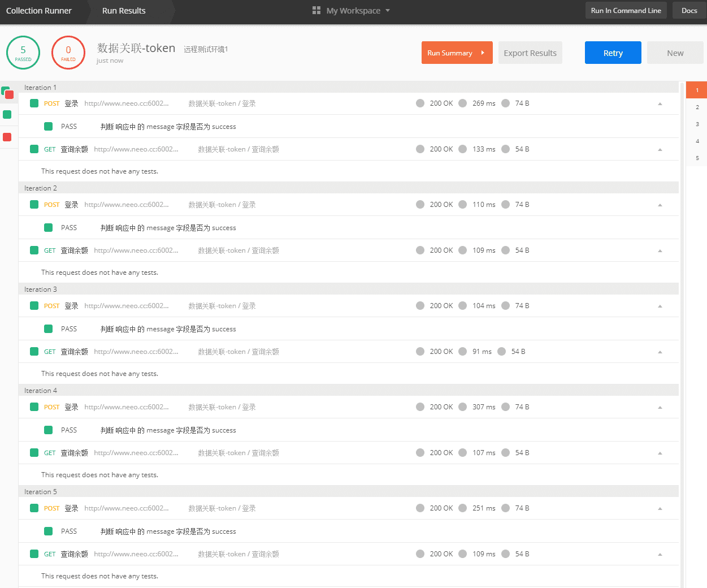Start a New run
The image size is (707, 588).
675,53
